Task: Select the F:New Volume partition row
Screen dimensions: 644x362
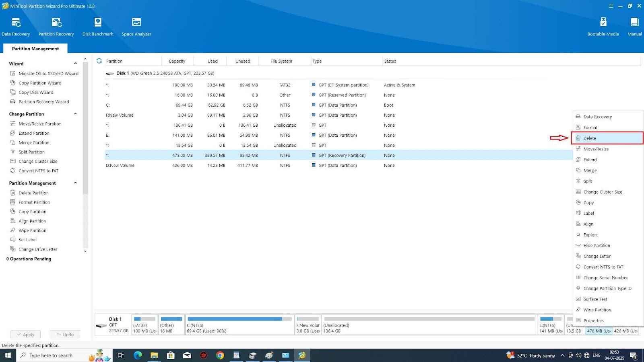Action: (338, 115)
